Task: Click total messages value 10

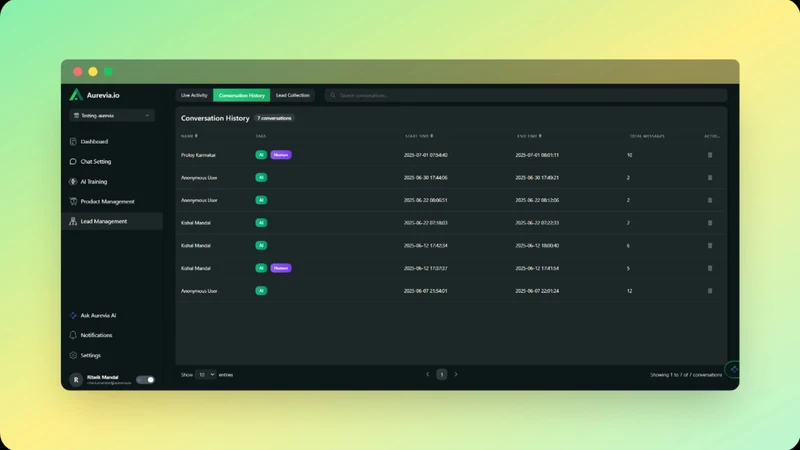Action: [630, 155]
